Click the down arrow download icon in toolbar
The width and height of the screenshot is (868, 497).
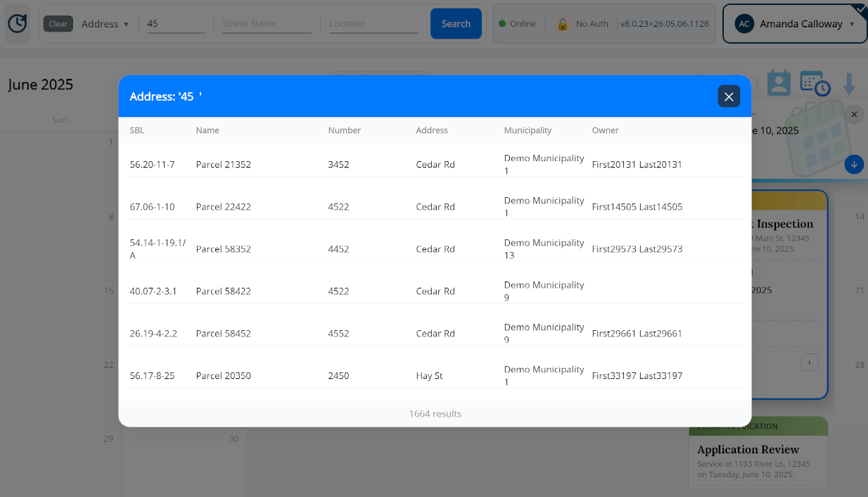pyautogui.click(x=849, y=84)
